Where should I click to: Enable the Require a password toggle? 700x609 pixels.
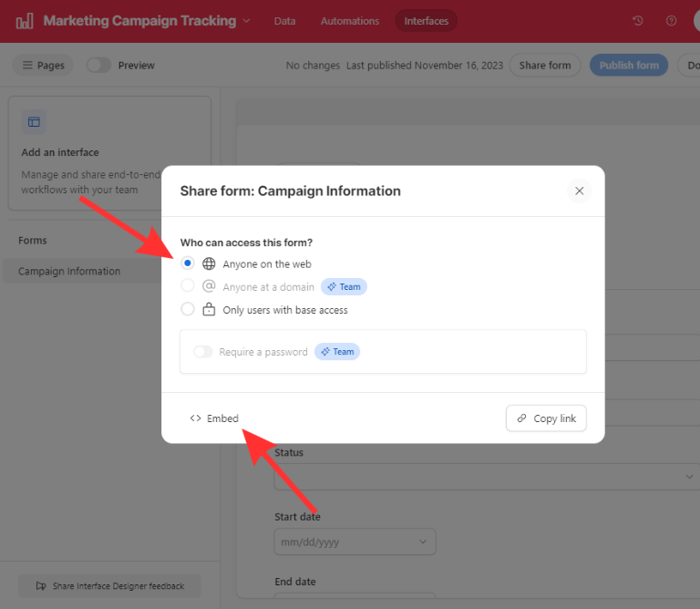tap(202, 352)
